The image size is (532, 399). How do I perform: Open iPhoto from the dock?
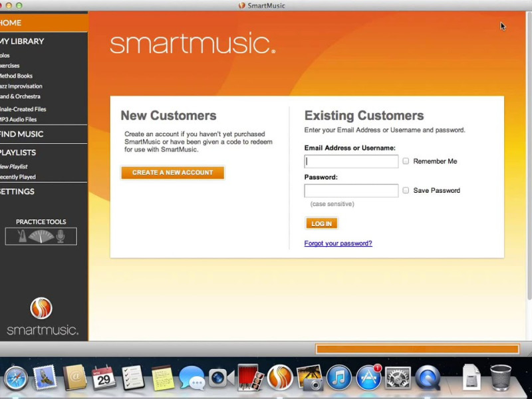[309, 378]
